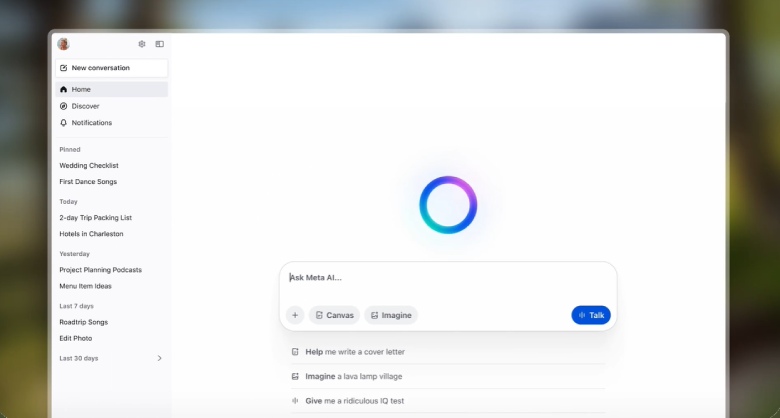Open 2-day Trip Packing List chat
The height and width of the screenshot is (418, 780).
point(96,217)
